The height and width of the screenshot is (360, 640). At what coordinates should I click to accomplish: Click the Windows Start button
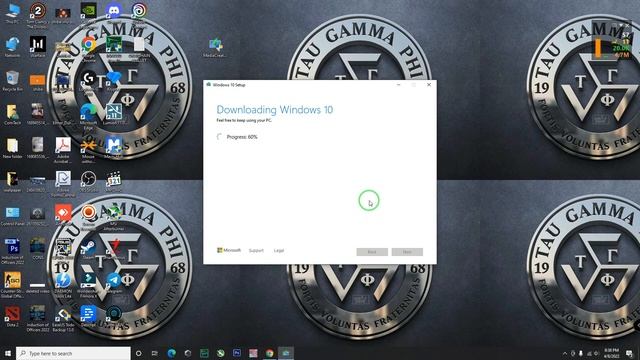pyautogui.click(x=7, y=353)
